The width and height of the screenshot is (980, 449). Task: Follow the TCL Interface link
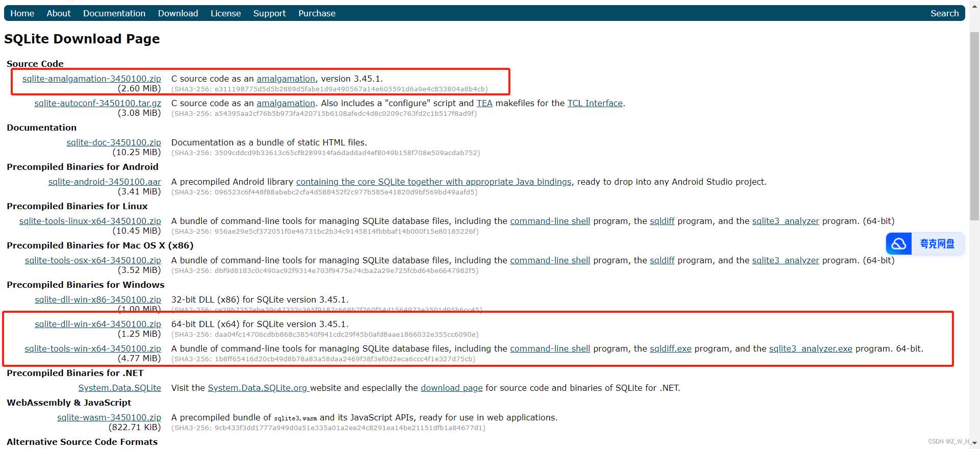tap(595, 103)
